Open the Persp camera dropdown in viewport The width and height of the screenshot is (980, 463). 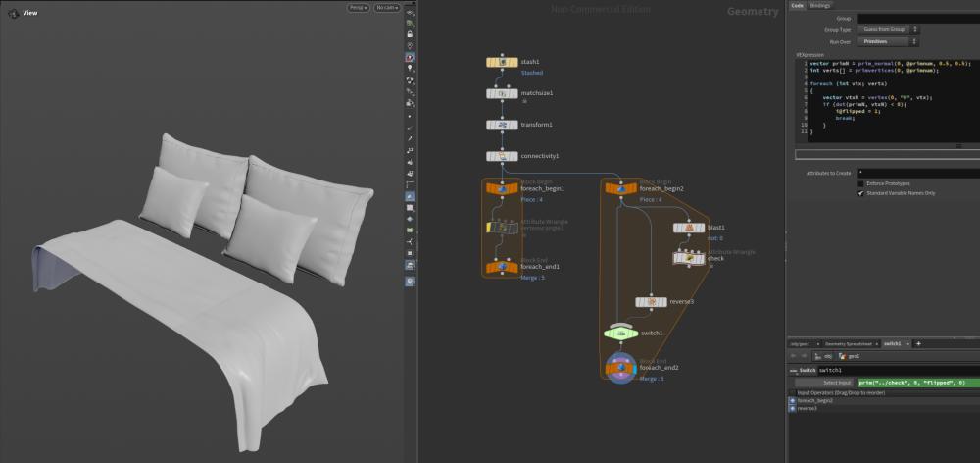(x=358, y=8)
